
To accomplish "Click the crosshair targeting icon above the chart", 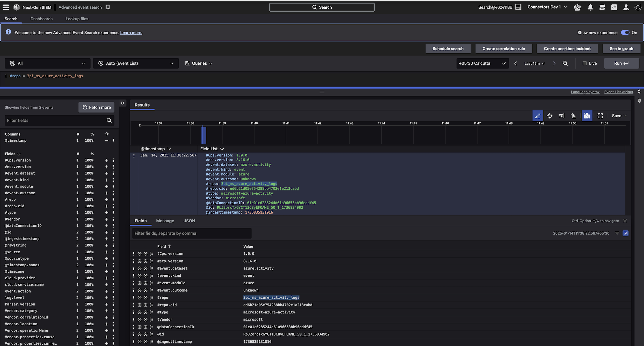I will [x=550, y=116].
